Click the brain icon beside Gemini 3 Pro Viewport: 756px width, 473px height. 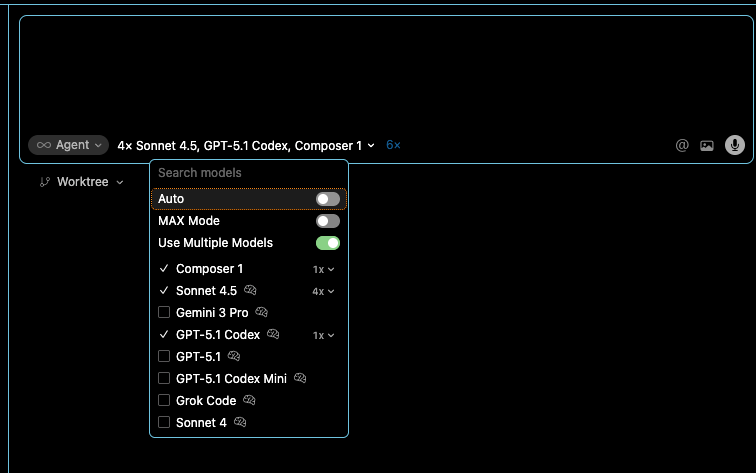click(x=261, y=313)
